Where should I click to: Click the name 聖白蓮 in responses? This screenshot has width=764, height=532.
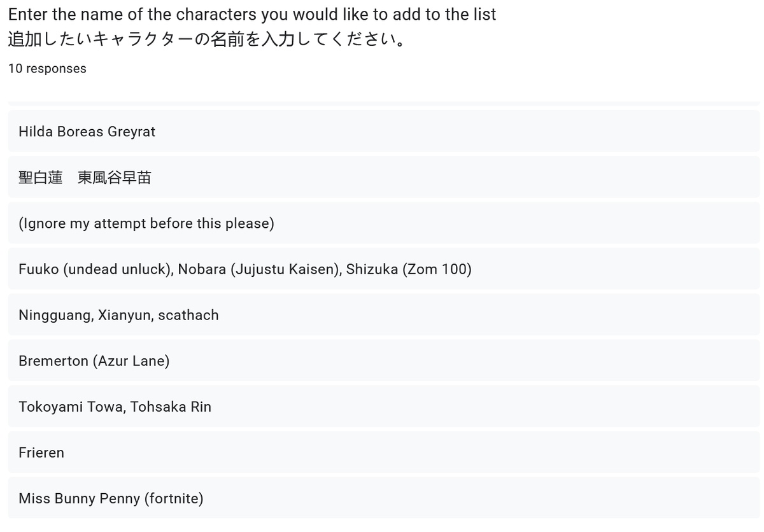pyautogui.click(x=41, y=178)
